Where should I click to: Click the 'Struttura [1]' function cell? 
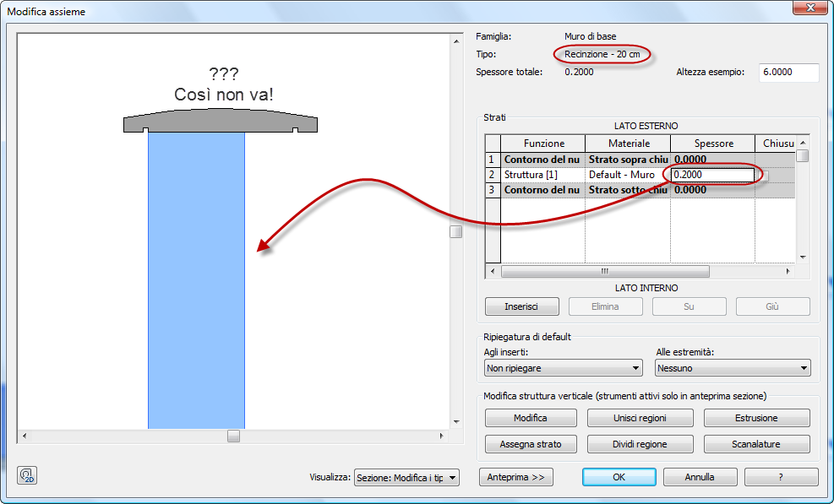[x=543, y=175]
